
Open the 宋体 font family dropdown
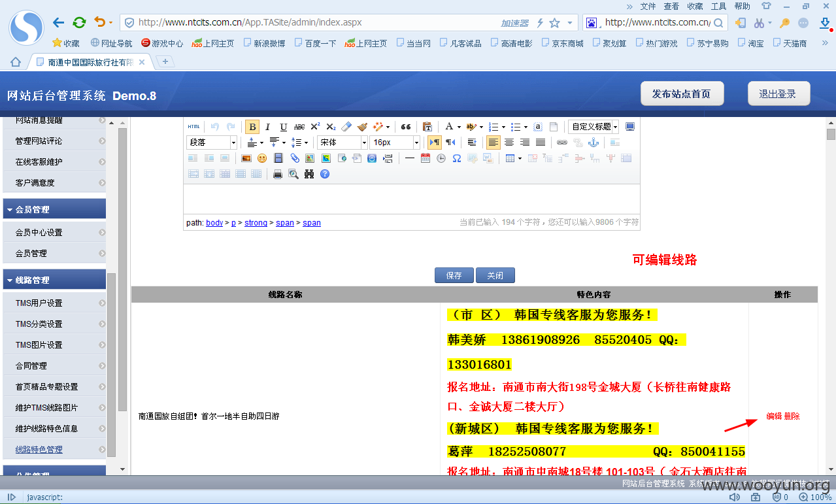(x=343, y=143)
